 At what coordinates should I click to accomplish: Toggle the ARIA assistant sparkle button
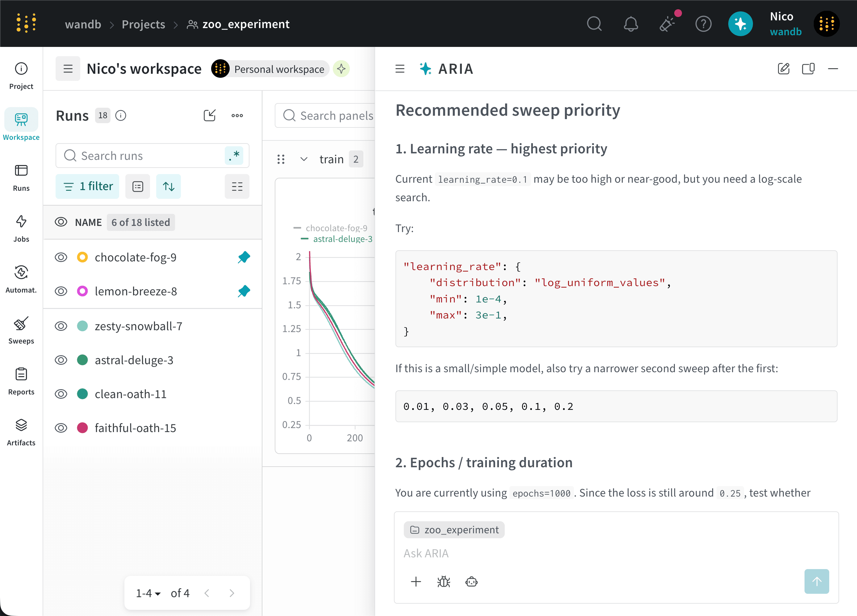(x=740, y=24)
